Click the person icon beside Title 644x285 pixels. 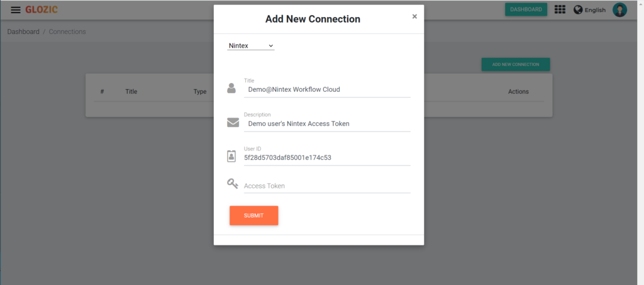[231, 88]
